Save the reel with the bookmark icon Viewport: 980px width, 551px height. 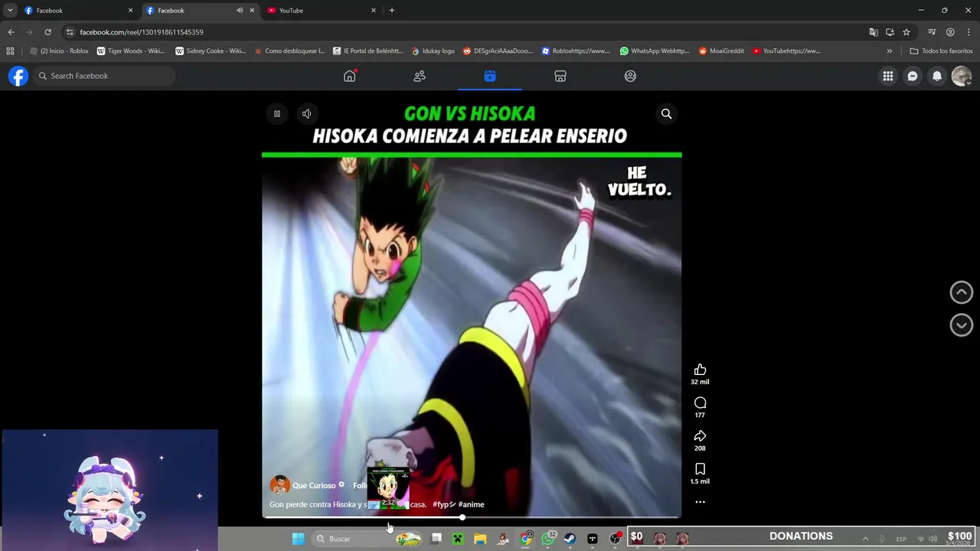tap(700, 469)
